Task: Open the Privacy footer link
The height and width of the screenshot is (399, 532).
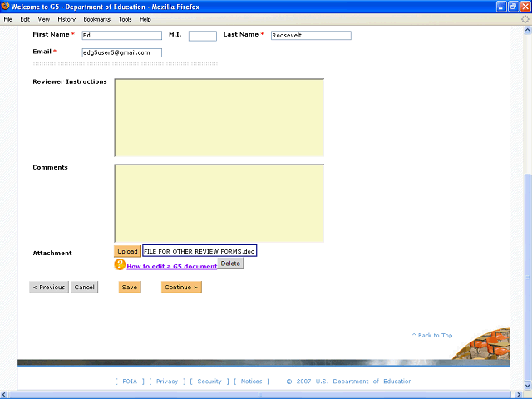Action: click(167, 381)
